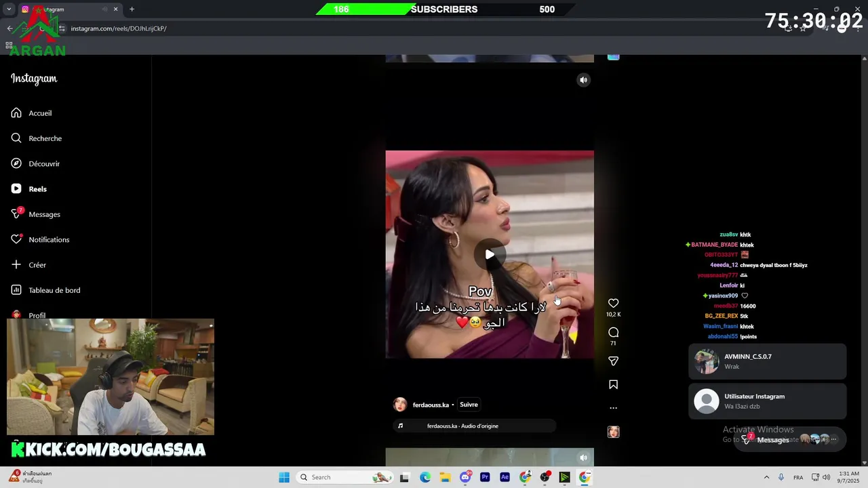Image resolution: width=868 pixels, height=488 pixels.
Task: Click the taskbar Search box
Action: [x=346, y=477]
